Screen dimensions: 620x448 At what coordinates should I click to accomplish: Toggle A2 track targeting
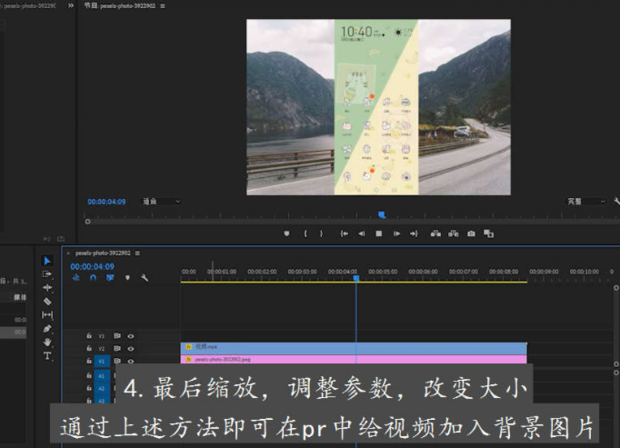pyautogui.click(x=102, y=389)
